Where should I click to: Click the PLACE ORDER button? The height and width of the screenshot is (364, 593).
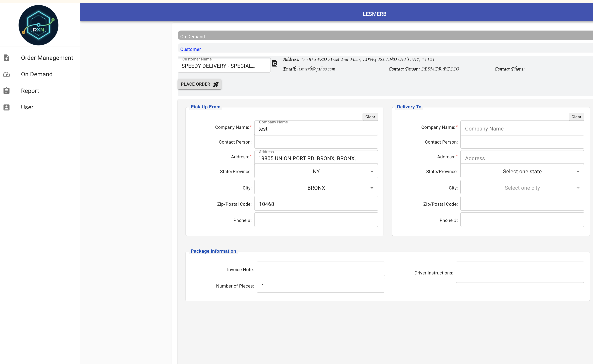pos(199,84)
